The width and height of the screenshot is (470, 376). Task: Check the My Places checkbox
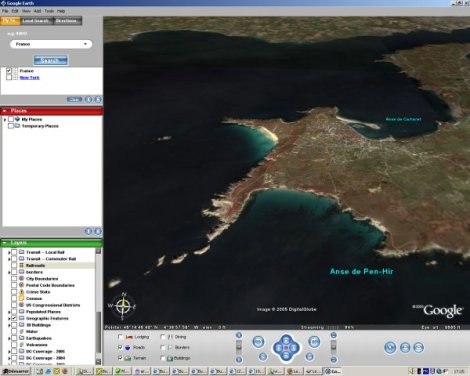click(11, 119)
